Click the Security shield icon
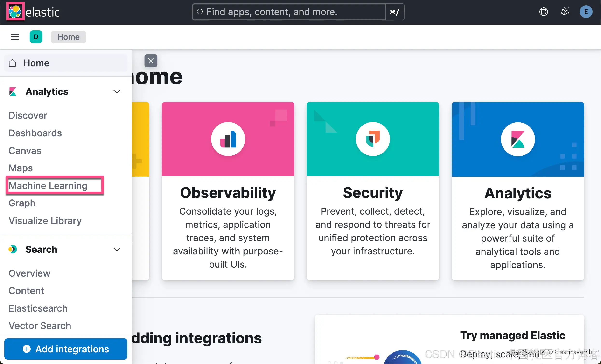 [x=372, y=139]
